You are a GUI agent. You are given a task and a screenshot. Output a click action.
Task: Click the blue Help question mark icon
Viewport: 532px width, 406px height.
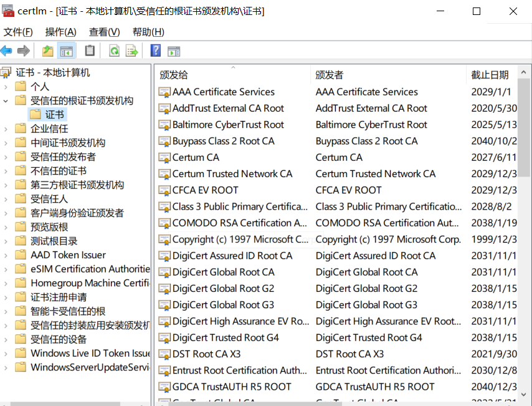[156, 51]
